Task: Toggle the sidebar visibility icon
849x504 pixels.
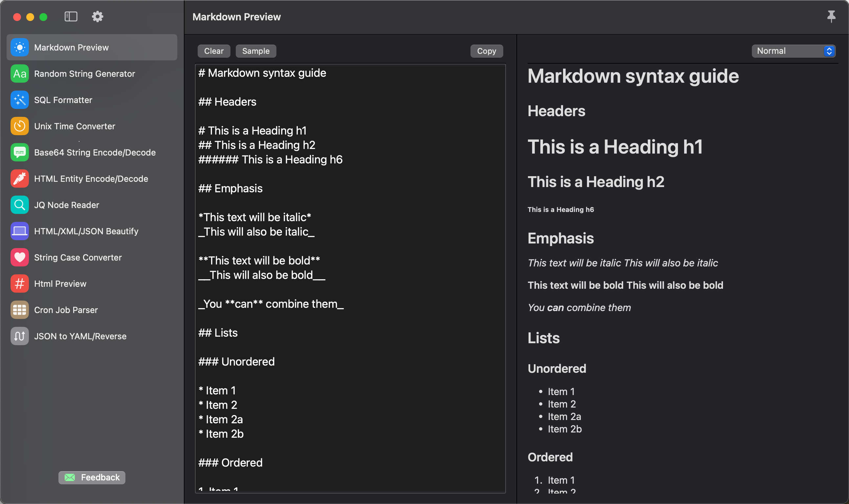Action: tap(71, 17)
